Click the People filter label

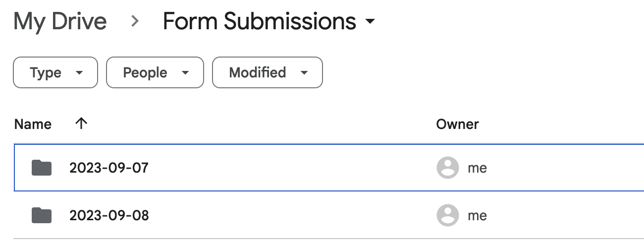point(146,73)
